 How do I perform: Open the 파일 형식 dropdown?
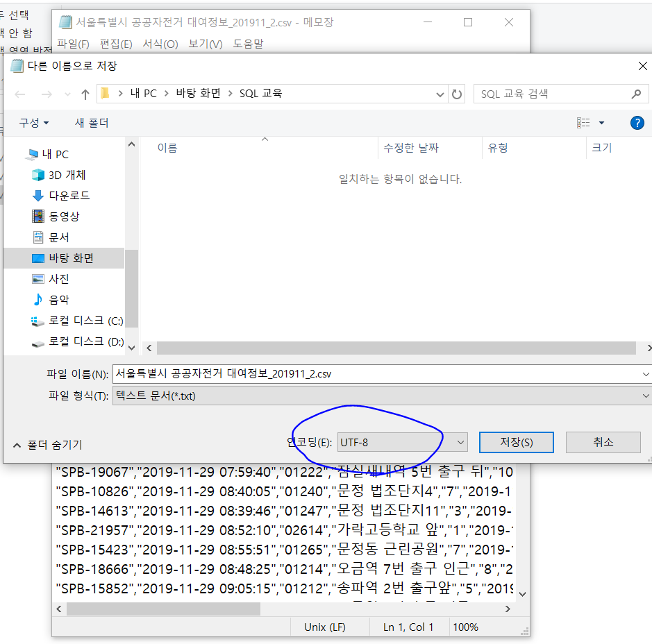[x=381, y=396]
